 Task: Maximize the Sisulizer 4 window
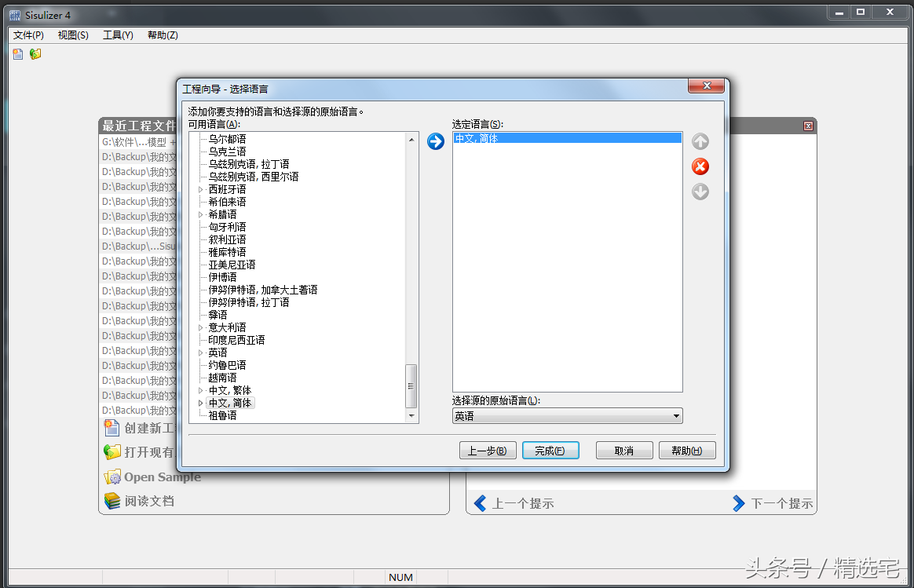point(861,13)
